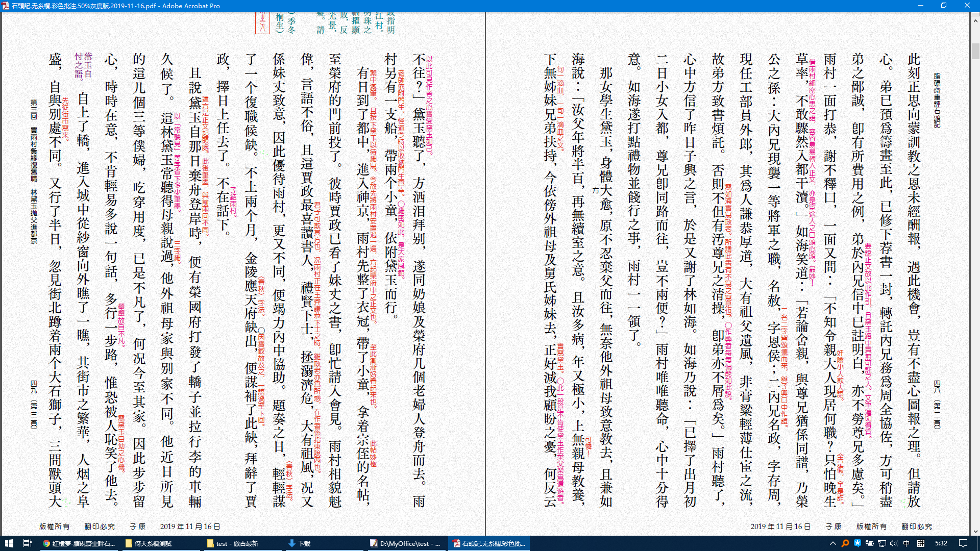Open the volume speaker tray icon
The width and height of the screenshot is (980, 551).
point(894,543)
